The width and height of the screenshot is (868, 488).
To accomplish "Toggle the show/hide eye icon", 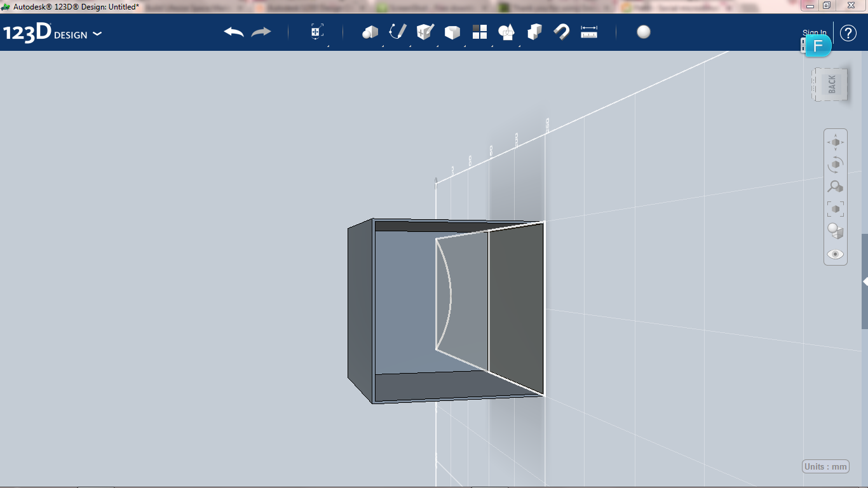I will click(836, 254).
